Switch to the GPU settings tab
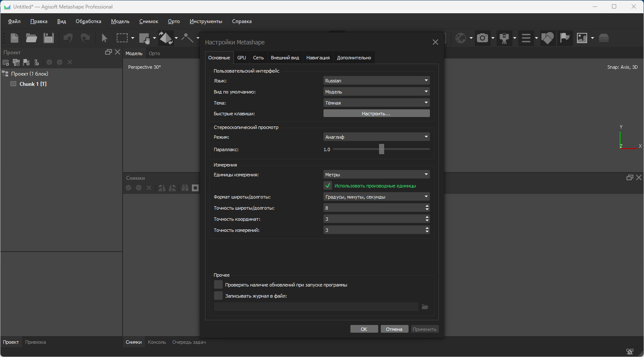 pyautogui.click(x=241, y=58)
